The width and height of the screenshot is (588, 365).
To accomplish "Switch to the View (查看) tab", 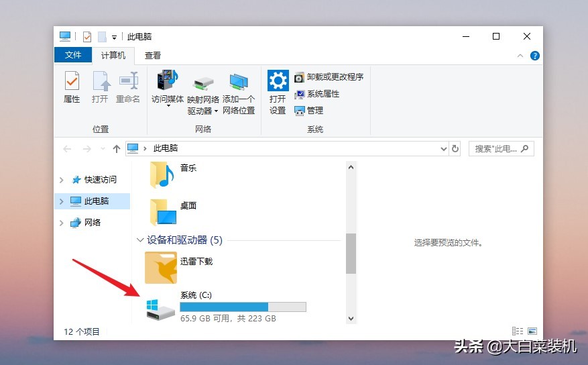I will click(153, 56).
